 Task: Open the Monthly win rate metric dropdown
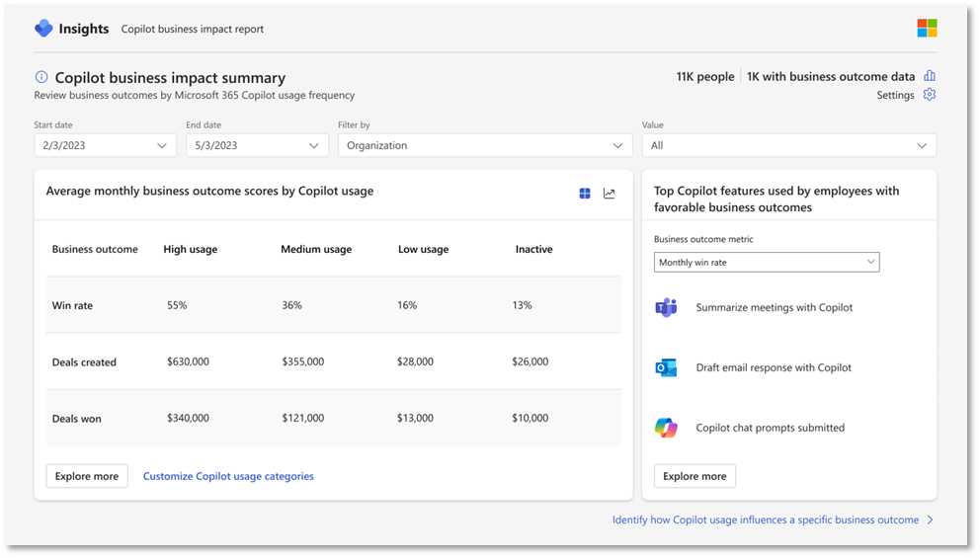click(766, 263)
